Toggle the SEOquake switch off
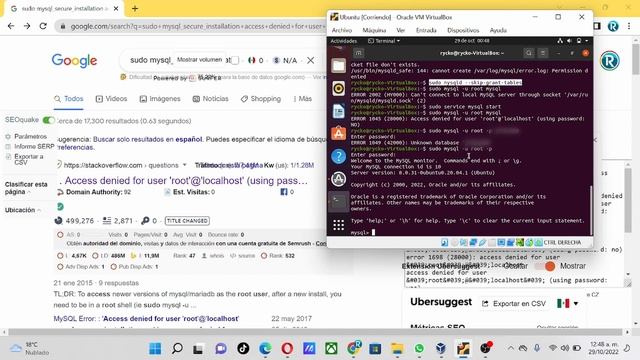 tap(49, 120)
